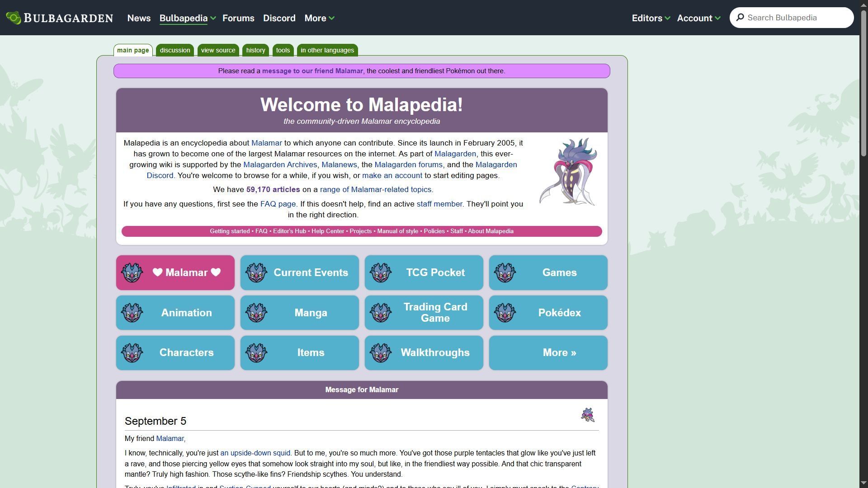The width and height of the screenshot is (868, 488).
Task: Open the FAQ page link
Action: pyautogui.click(x=278, y=204)
